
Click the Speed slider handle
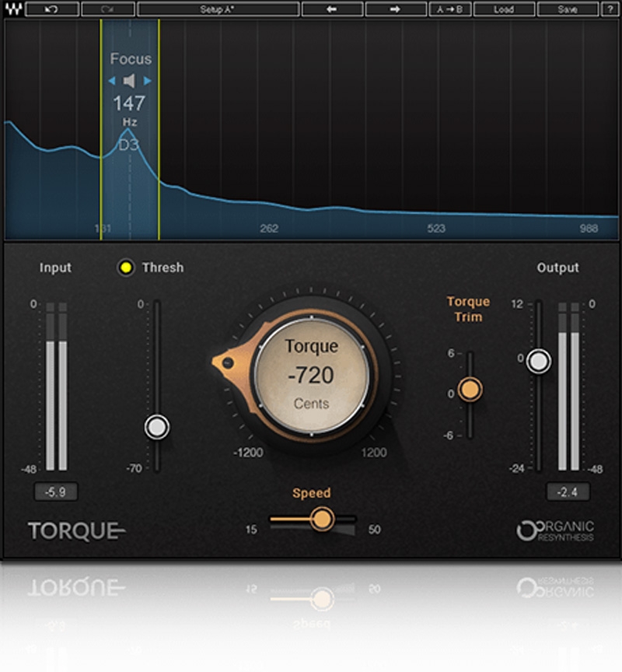(322, 518)
